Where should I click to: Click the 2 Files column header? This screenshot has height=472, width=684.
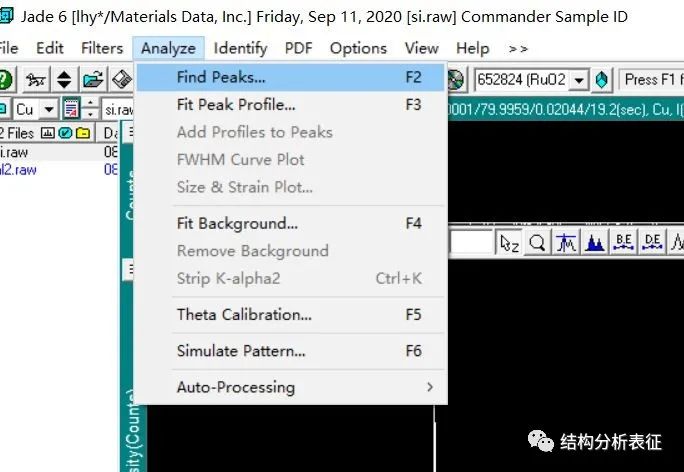48,133
